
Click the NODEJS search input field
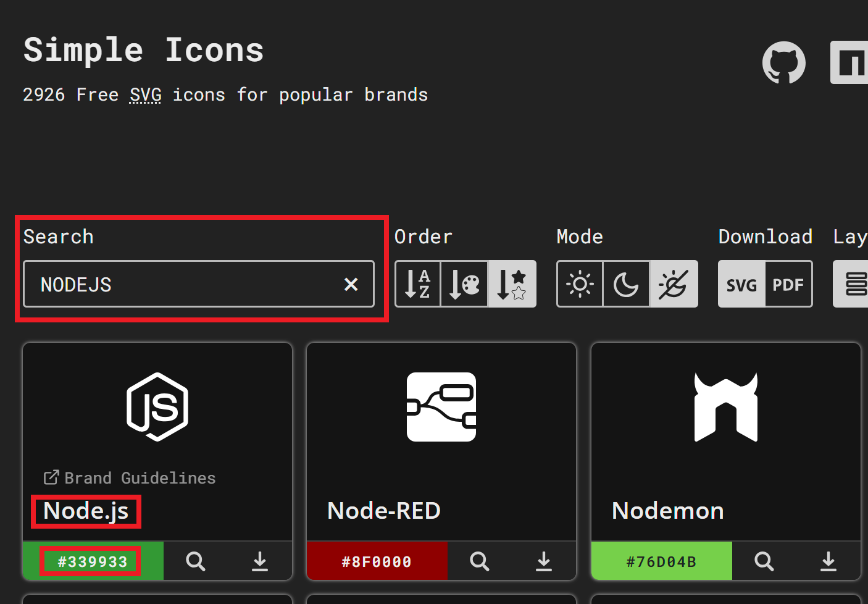(199, 284)
